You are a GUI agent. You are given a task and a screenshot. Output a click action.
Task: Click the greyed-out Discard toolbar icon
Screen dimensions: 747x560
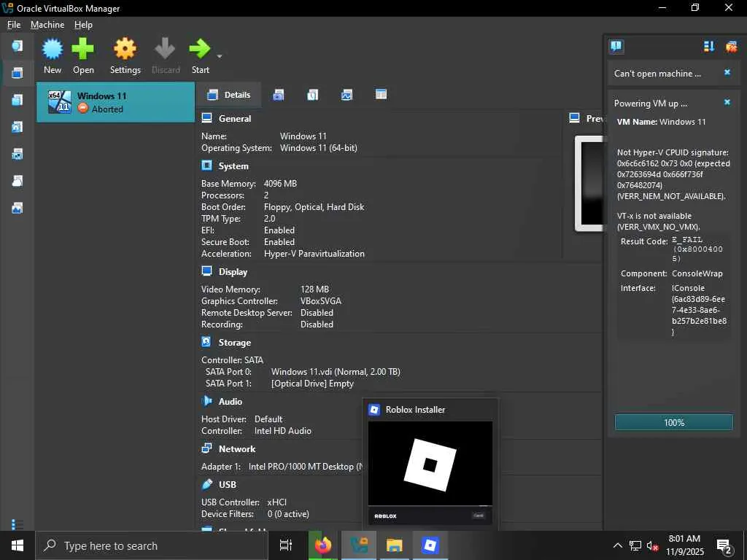pyautogui.click(x=166, y=49)
